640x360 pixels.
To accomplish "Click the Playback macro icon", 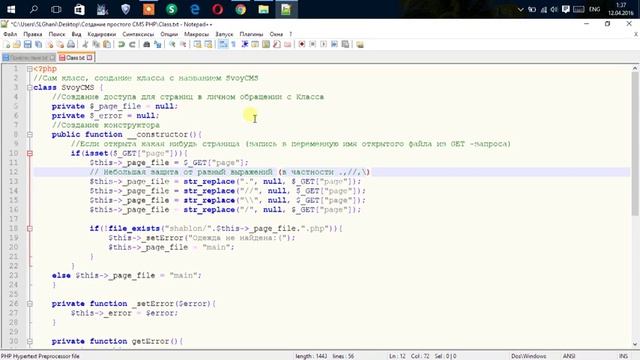I will 323,44.
